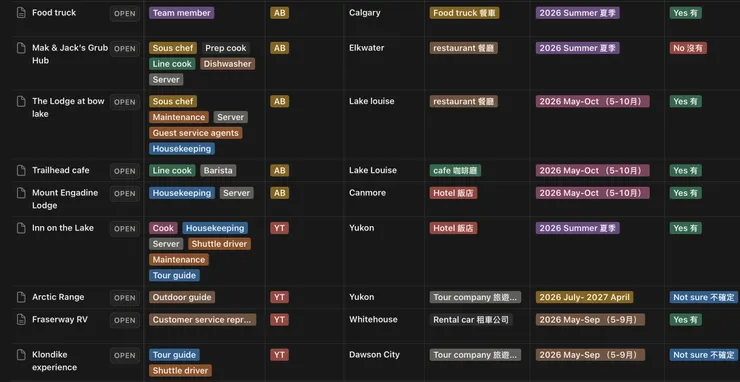Viewport: 740px width, 382px height.
Task: Click Not sure 不確定 tag in Klondike experience row
Action: (704, 355)
